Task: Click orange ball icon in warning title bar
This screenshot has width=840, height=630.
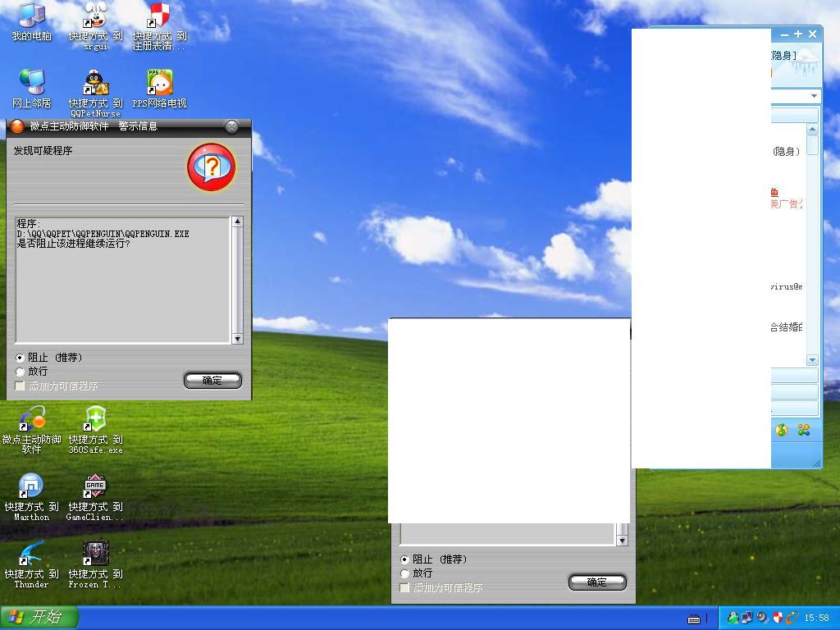Action: point(17,126)
